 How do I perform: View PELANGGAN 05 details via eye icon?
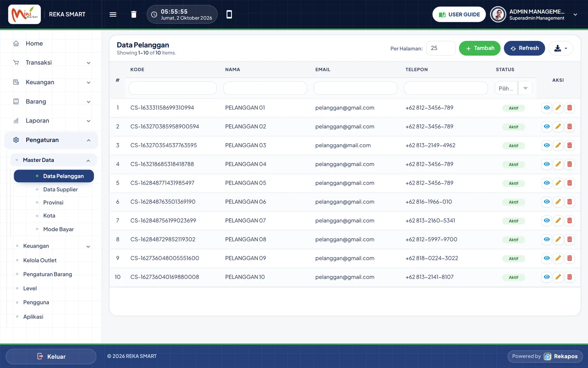click(546, 183)
